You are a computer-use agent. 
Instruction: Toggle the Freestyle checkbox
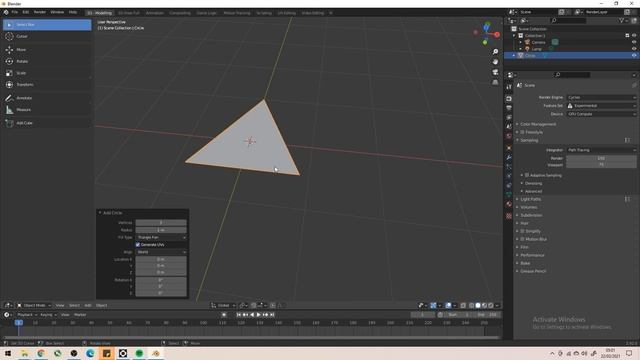(x=522, y=132)
